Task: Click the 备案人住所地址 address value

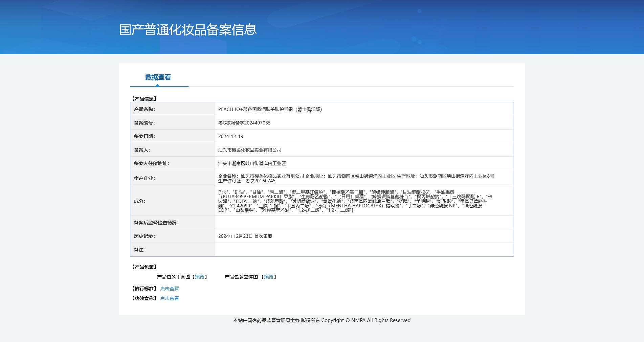Action: tap(252, 163)
